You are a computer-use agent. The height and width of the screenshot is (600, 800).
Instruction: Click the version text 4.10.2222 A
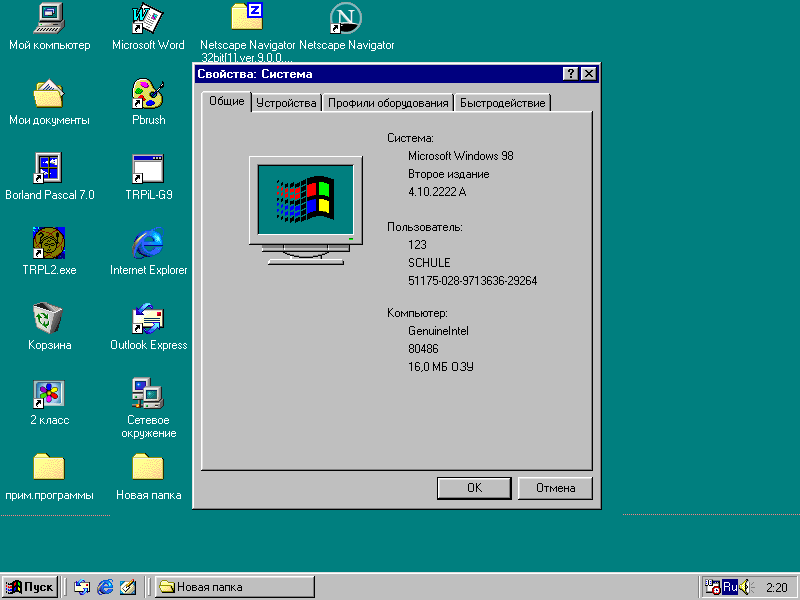point(437,192)
